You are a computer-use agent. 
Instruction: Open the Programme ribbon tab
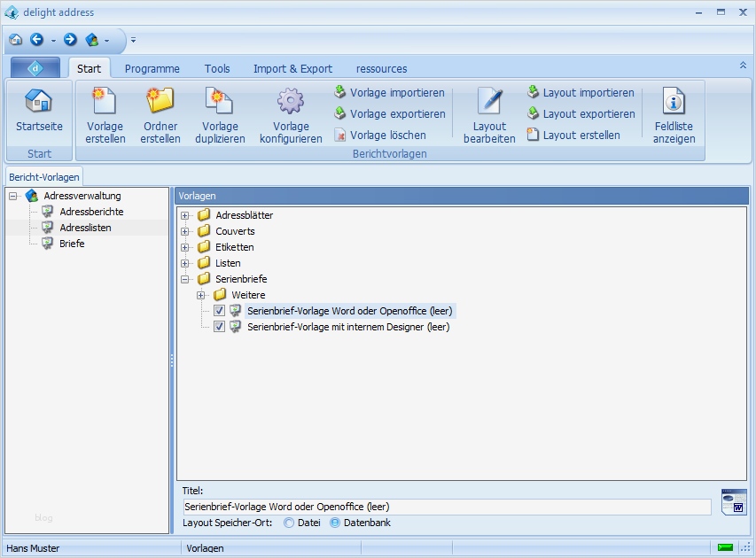[152, 68]
